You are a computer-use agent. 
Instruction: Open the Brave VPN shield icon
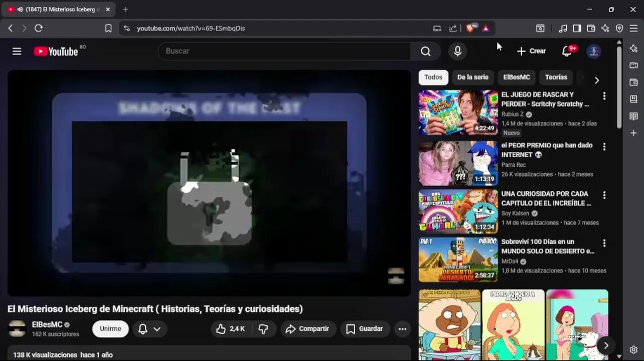[x=619, y=29]
